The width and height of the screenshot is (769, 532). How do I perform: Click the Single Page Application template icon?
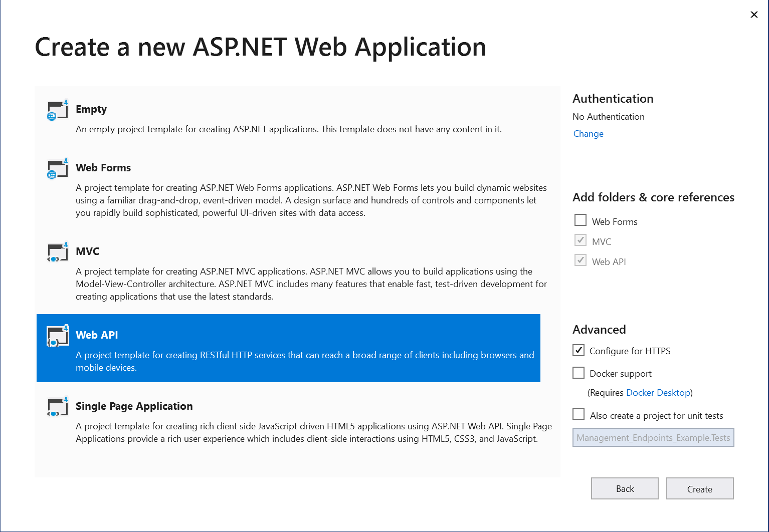point(56,408)
